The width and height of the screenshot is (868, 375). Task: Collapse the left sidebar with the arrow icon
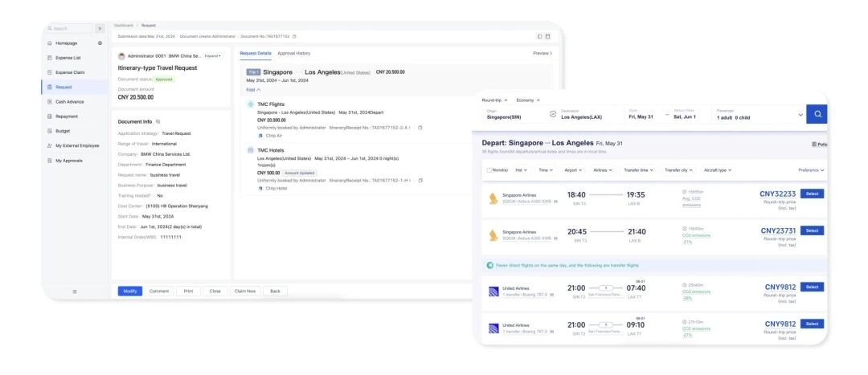coord(100,28)
